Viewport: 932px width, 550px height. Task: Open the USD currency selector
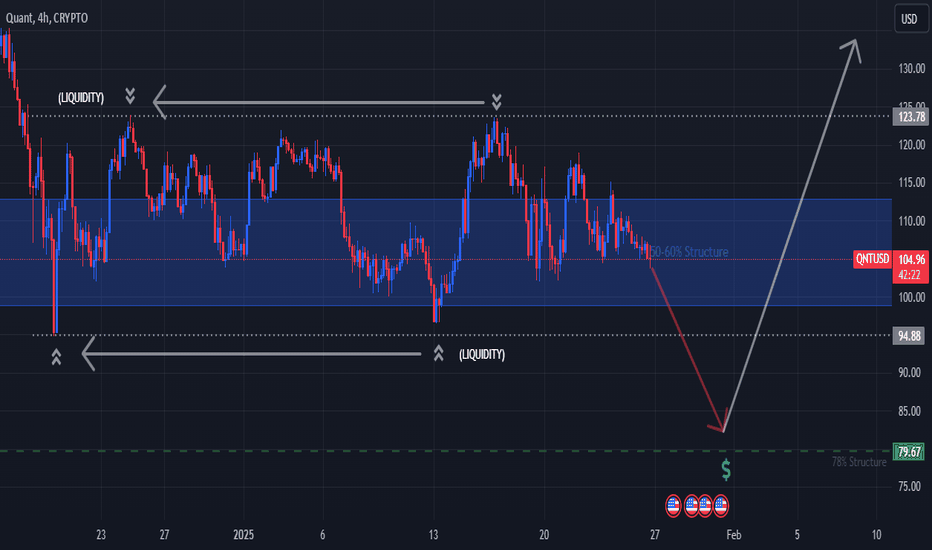pyautogui.click(x=909, y=19)
